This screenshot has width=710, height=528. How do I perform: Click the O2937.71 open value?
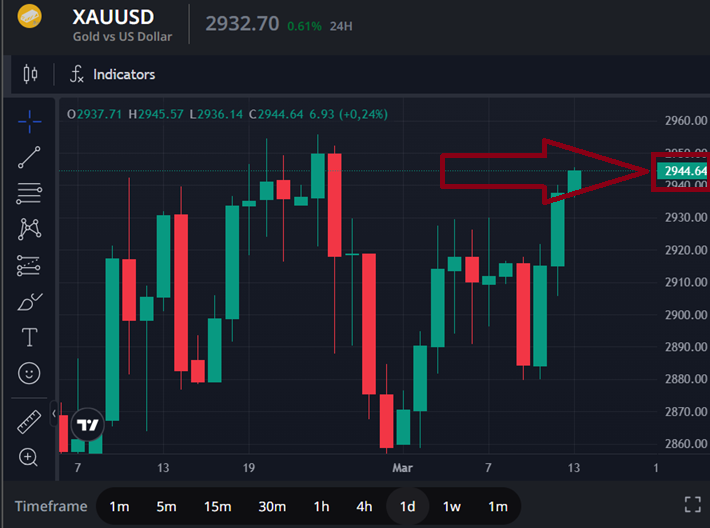coord(94,114)
